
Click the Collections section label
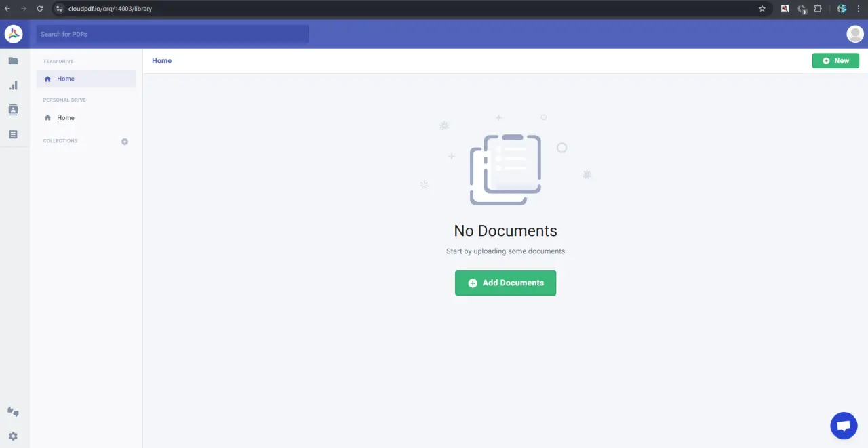(x=60, y=141)
